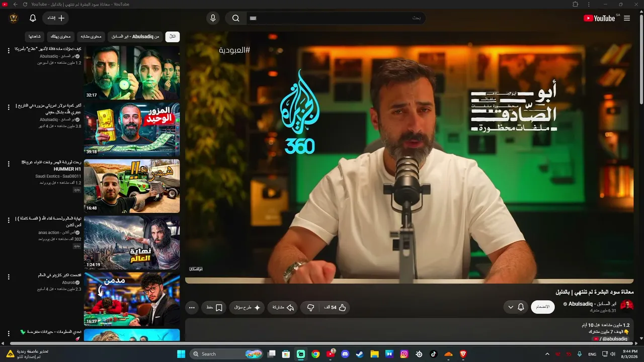The image size is (644, 362).
Task: Dislike the video with thumbs-down
Action: pos(310,308)
